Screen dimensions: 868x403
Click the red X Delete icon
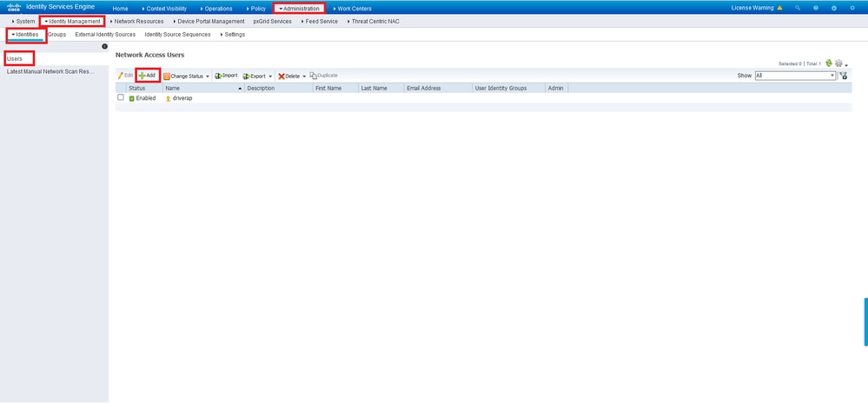coord(282,76)
